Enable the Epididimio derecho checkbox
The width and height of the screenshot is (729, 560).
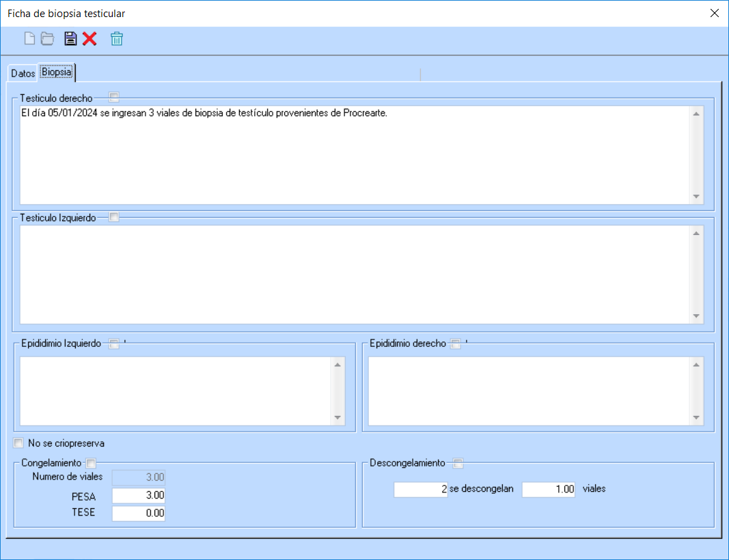[456, 344]
